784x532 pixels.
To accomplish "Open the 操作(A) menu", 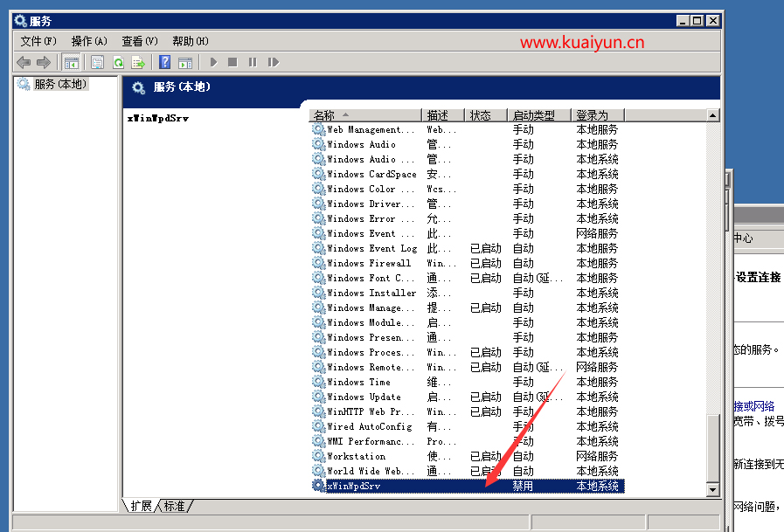I will pos(89,41).
